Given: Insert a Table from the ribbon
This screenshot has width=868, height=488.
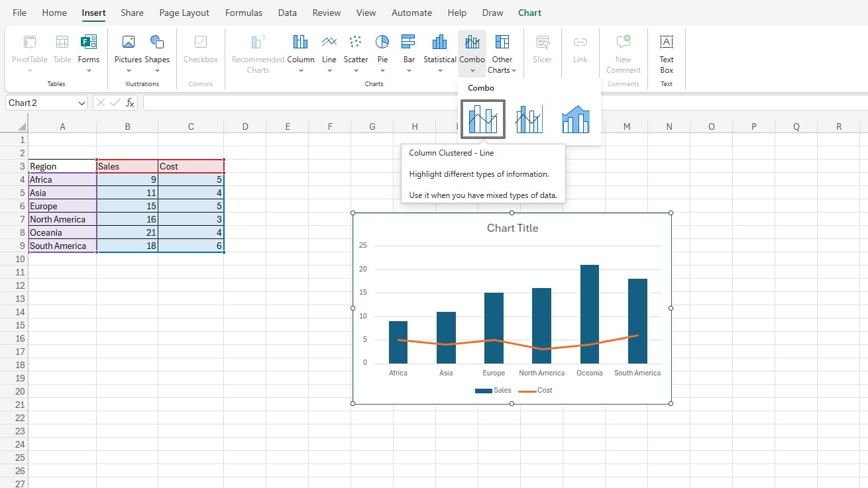Looking at the screenshot, I should pyautogui.click(x=62, y=48).
